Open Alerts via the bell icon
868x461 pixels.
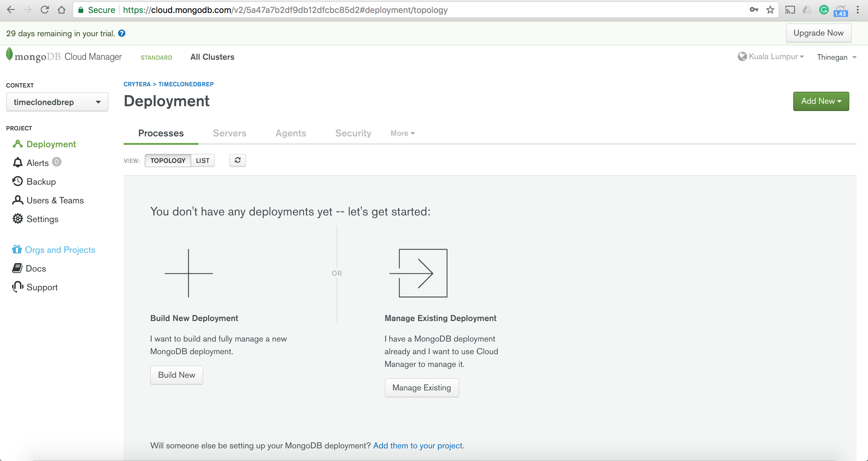(x=17, y=163)
